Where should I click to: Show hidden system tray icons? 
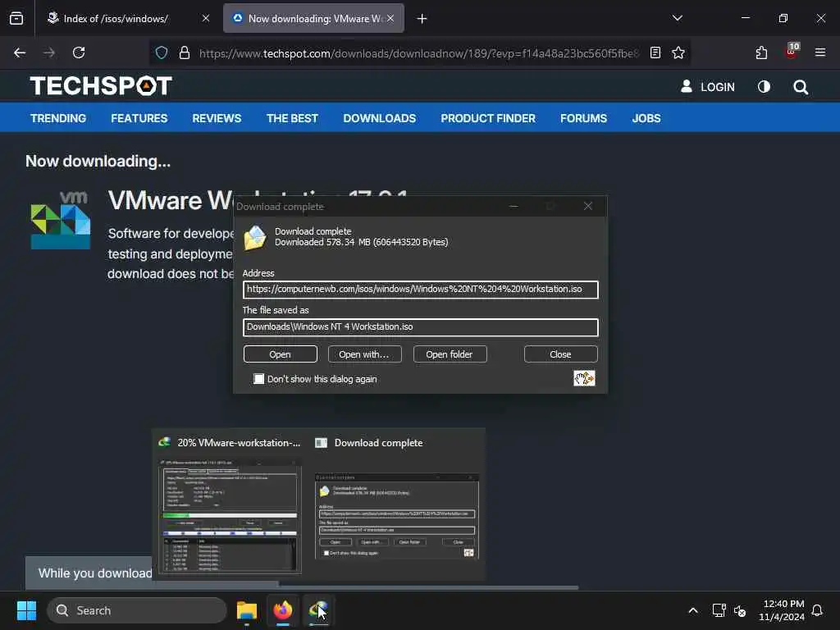click(x=692, y=610)
